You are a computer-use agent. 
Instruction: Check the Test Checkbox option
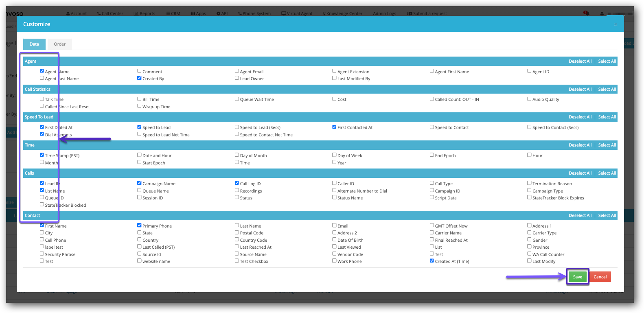[237, 260]
